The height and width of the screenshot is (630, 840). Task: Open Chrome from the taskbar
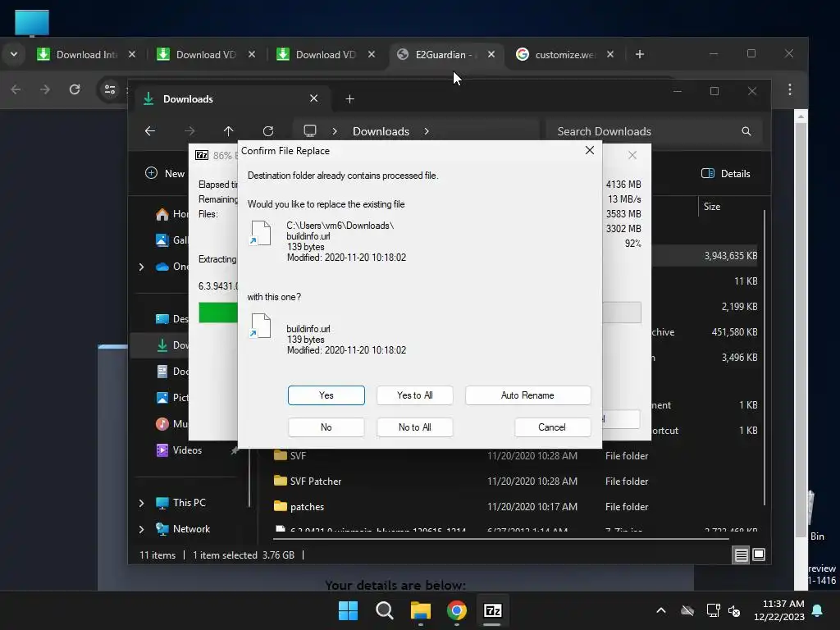[x=456, y=610]
